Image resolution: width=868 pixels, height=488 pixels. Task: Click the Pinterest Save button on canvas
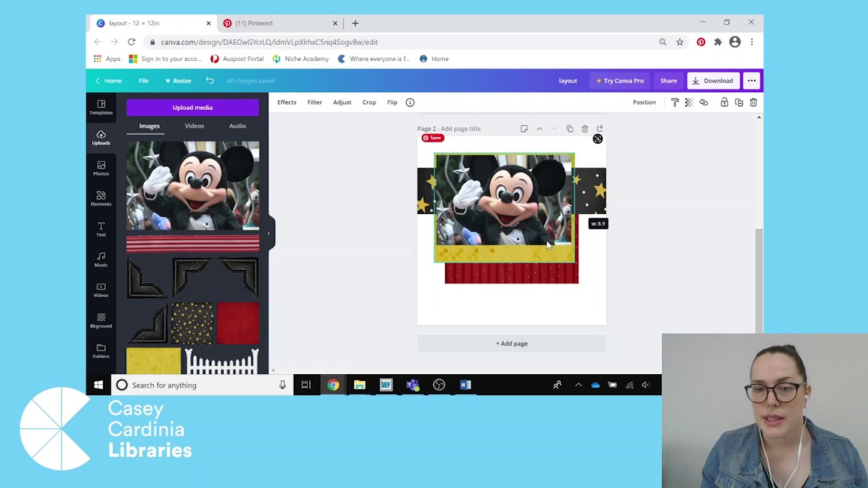point(432,138)
